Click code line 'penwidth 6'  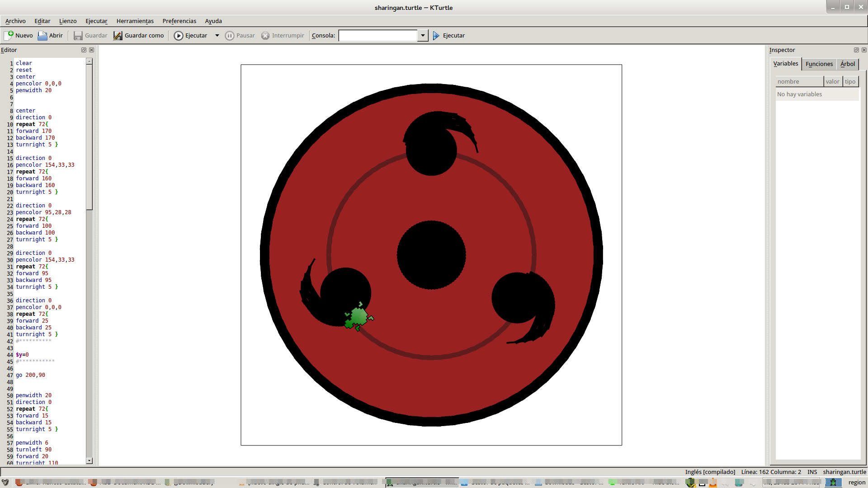point(32,443)
